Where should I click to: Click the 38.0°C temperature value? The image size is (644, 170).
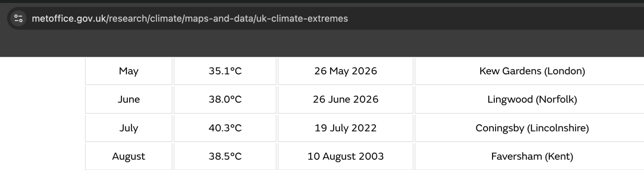[225, 99]
